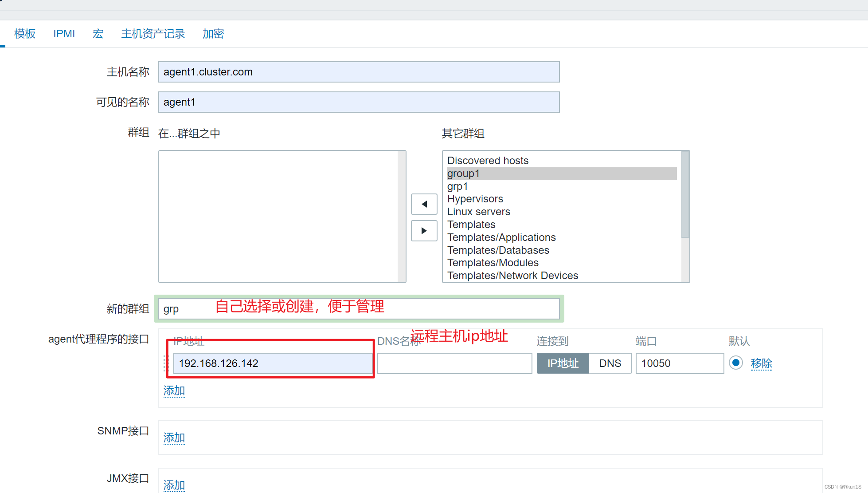Click the scrollbar of 在...群组之中 list

tap(402, 217)
